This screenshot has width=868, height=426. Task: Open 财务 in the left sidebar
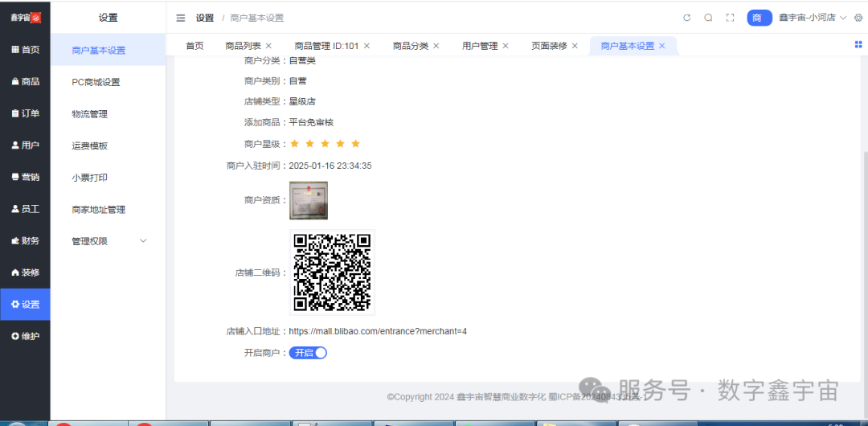[x=25, y=240]
